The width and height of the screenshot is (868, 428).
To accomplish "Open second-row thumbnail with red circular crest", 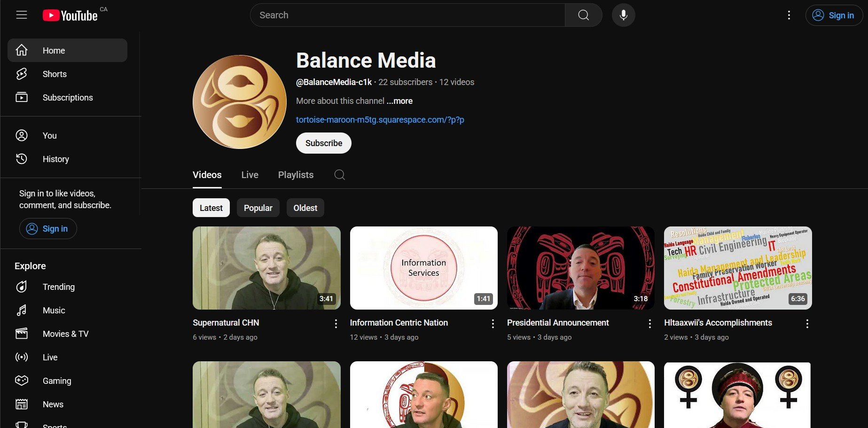I will pos(423,395).
